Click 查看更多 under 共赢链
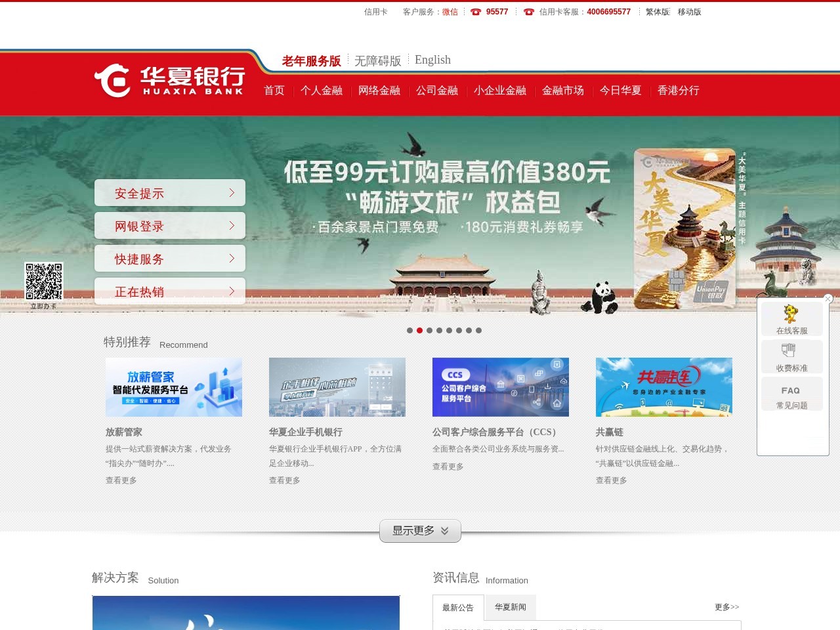The width and height of the screenshot is (840, 630). click(612, 480)
